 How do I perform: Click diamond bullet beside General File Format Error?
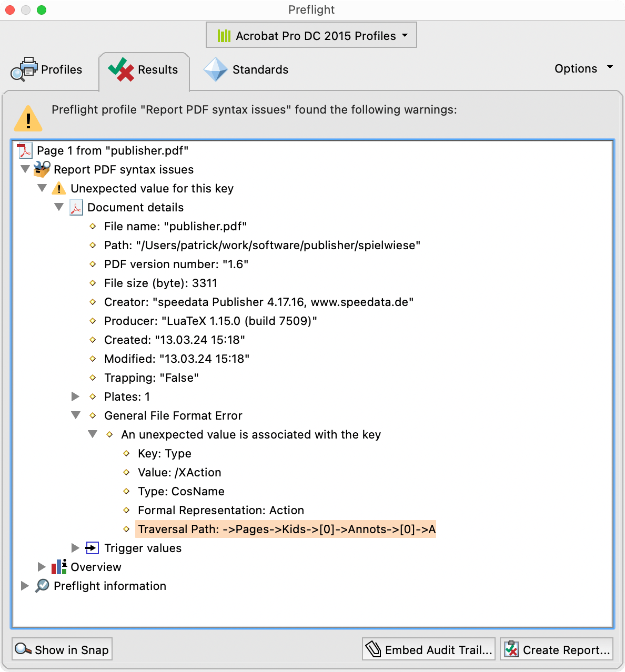(x=93, y=415)
